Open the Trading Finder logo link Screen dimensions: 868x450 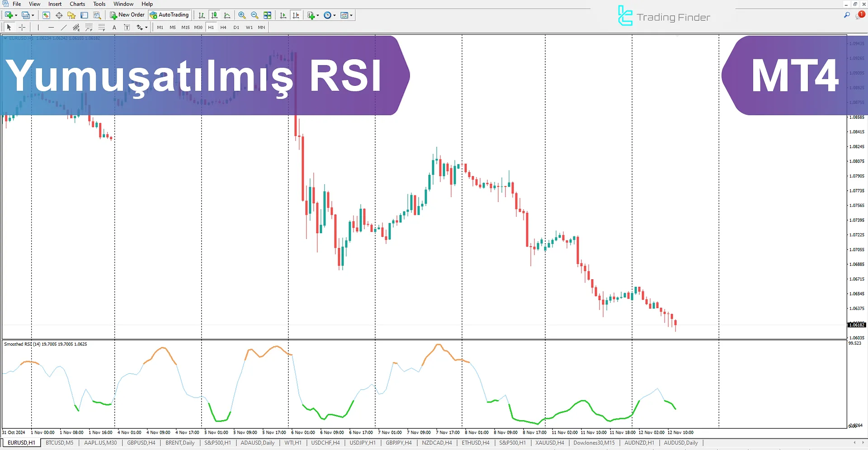pos(664,17)
